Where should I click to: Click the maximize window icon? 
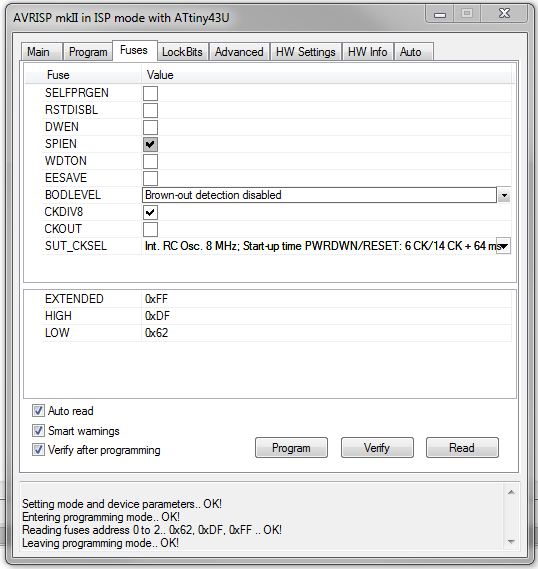(467, 14)
